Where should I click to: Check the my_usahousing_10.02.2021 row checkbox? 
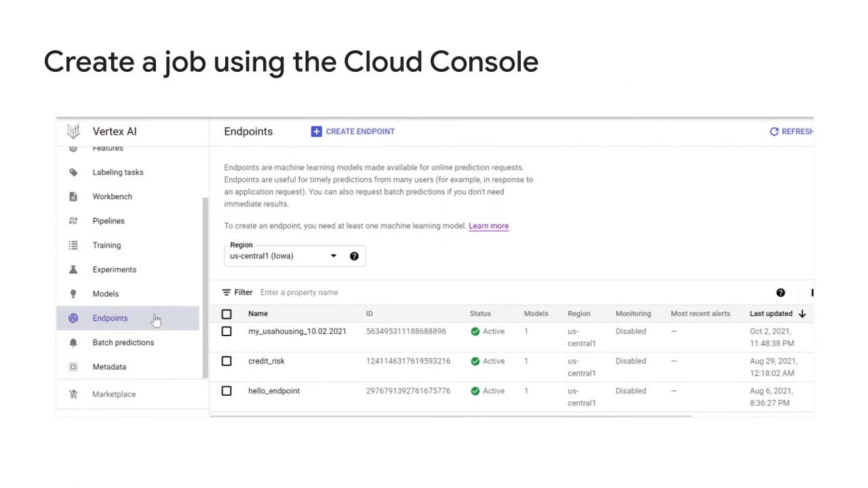(x=226, y=331)
